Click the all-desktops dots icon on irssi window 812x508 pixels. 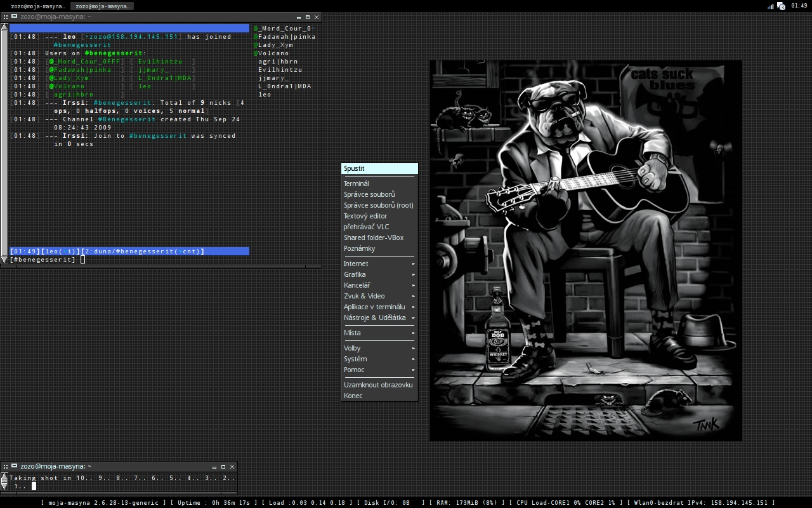(6, 17)
